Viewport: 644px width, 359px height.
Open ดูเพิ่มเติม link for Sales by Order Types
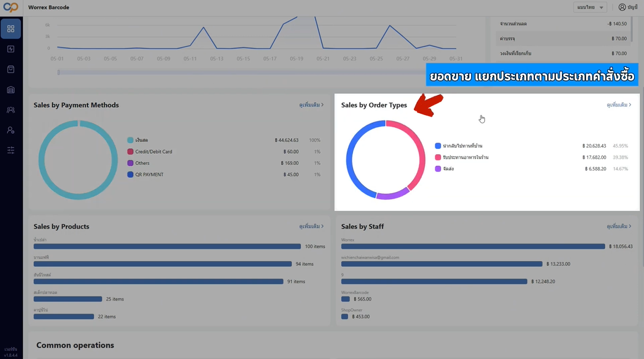point(619,105)
